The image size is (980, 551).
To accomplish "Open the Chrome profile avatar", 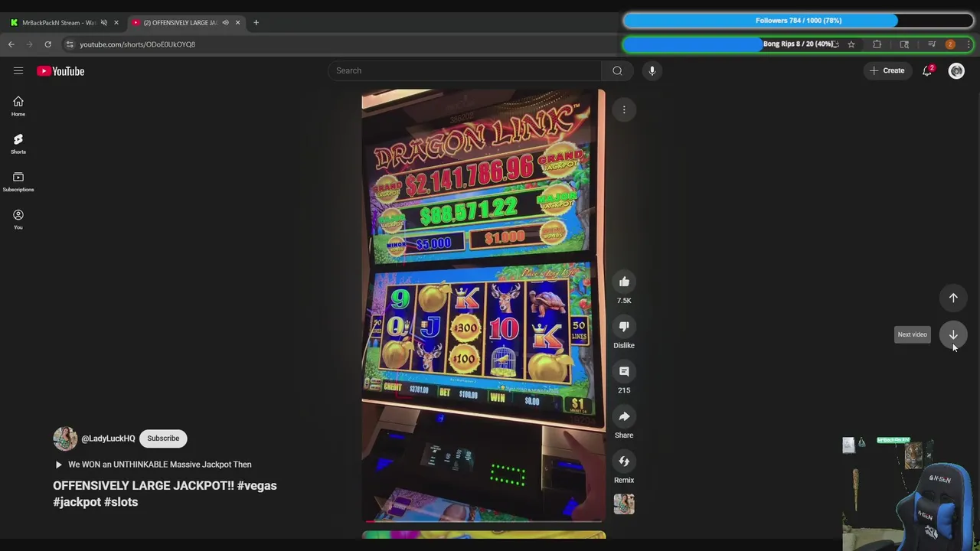I will click(x=950, y=44).
